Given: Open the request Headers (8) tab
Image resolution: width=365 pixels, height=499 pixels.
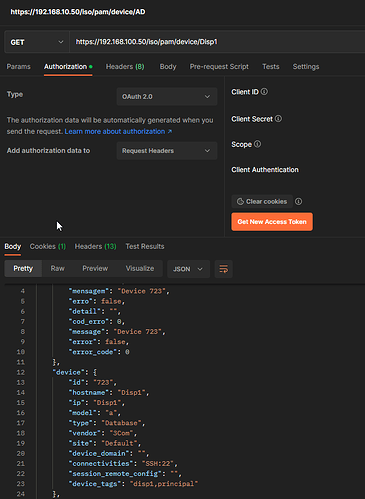Looking at the screenshot, I should (125, 67).
